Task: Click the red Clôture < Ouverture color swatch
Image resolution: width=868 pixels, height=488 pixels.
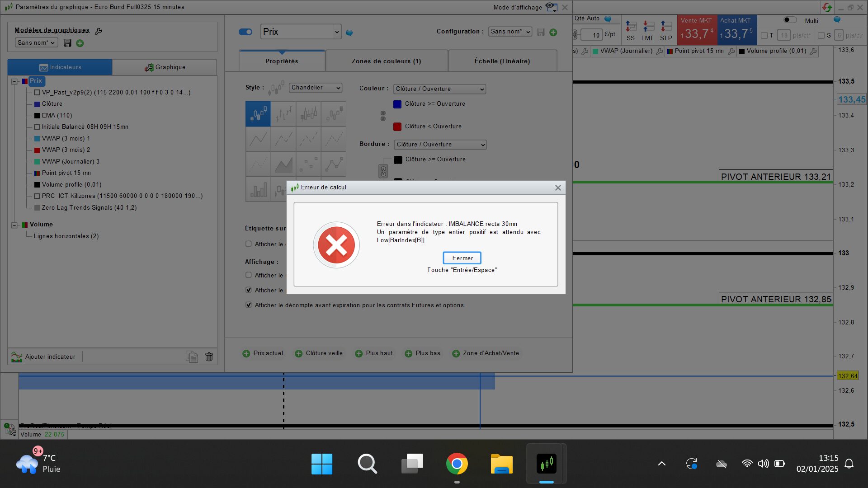Action: click(x=397, y=127)
